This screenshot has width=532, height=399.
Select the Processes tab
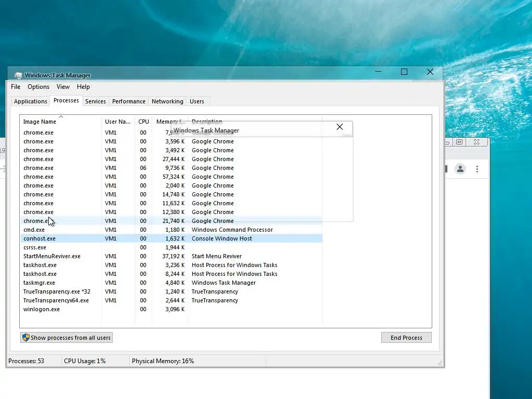click(66, 100)
